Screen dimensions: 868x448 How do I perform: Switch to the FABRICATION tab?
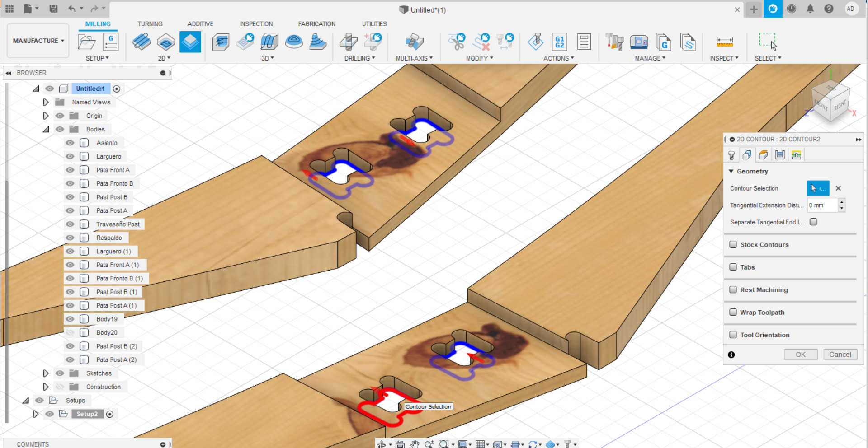click(316, 24)
